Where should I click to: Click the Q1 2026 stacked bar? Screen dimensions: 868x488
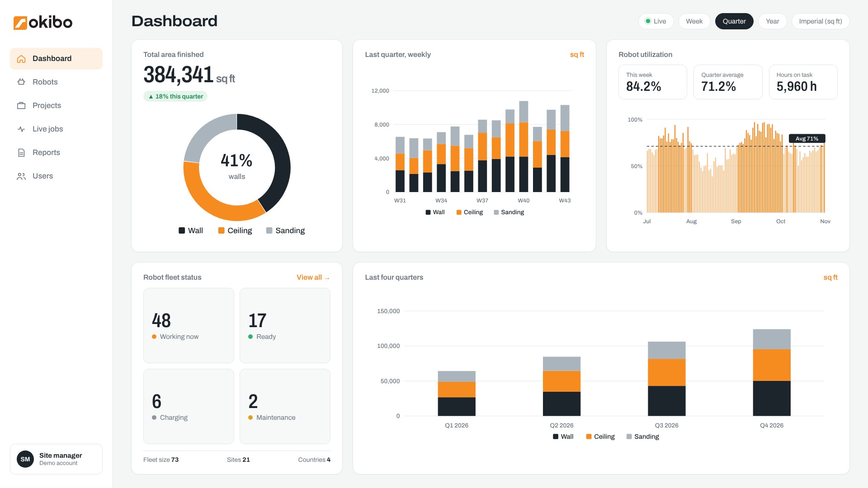tap(457, 394)
